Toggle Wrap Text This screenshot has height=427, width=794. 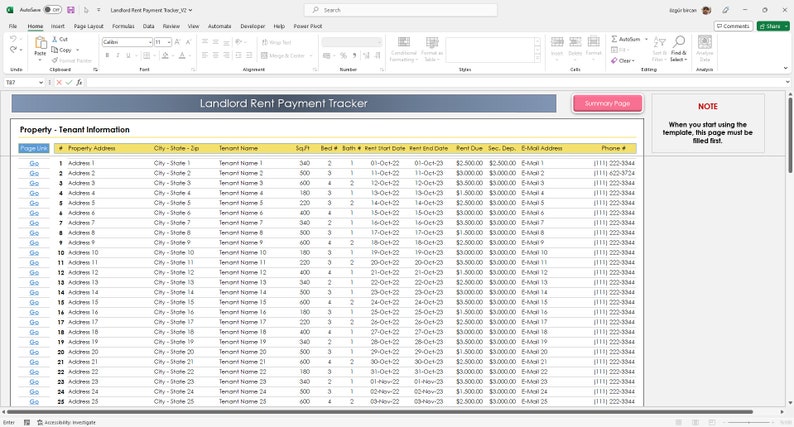pos(276,42)
